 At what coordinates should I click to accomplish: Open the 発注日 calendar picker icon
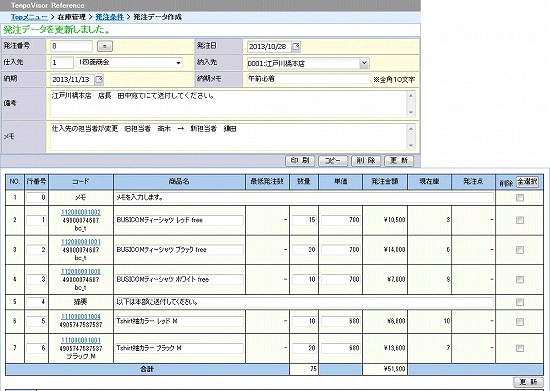click(x=296, y=46)
